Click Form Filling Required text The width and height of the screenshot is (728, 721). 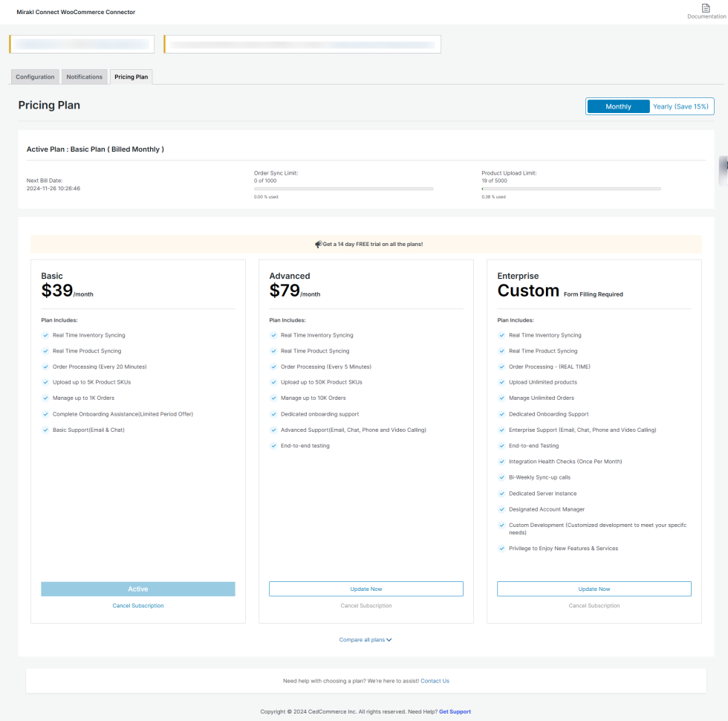point(593,294)
